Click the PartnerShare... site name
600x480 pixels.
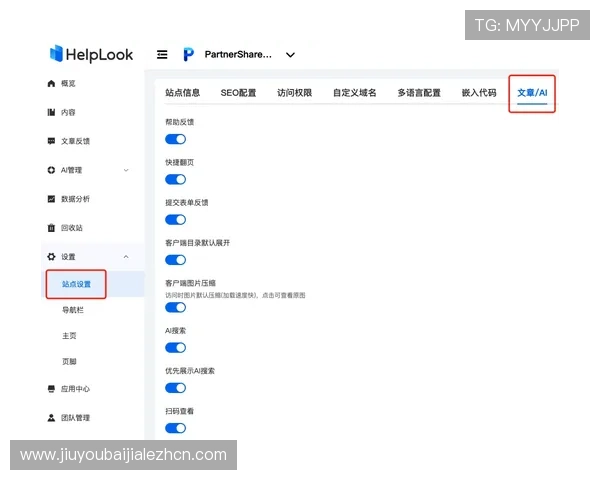coord(238,54)
